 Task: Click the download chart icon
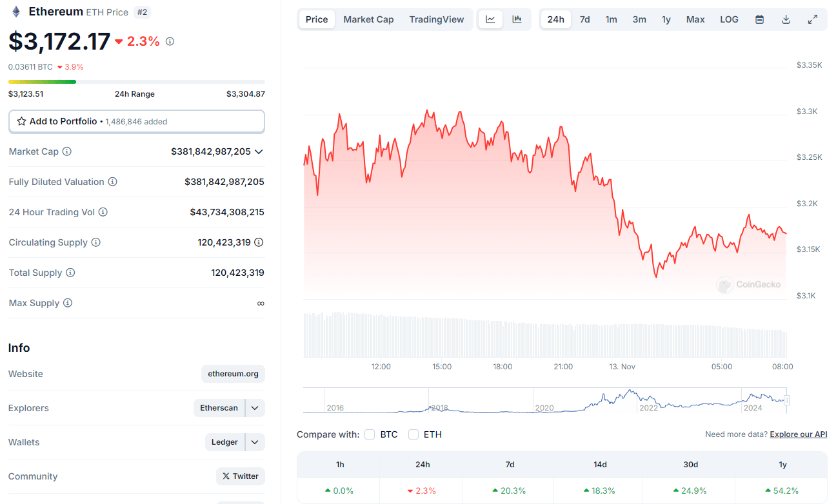pyautogui.click(x=786, y=19)
